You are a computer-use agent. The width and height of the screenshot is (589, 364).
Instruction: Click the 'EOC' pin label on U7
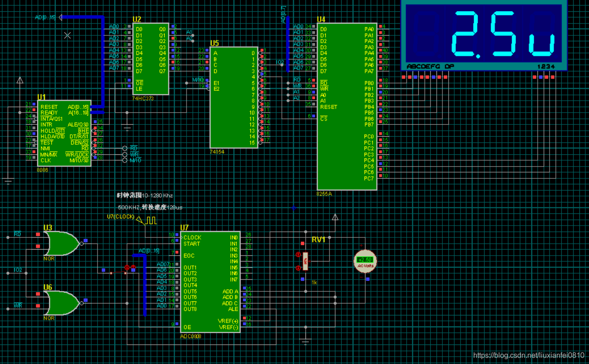click(189, 256)
